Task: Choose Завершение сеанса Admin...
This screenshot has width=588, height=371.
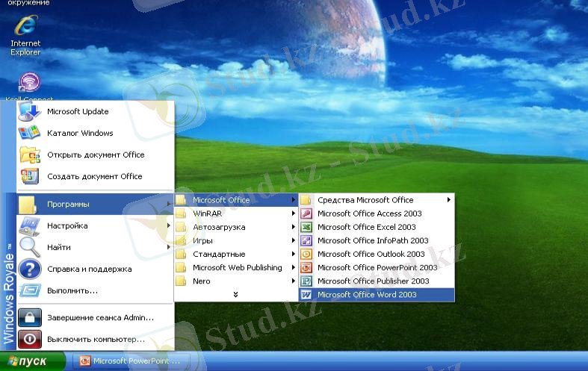Action: tap(96, 318)
